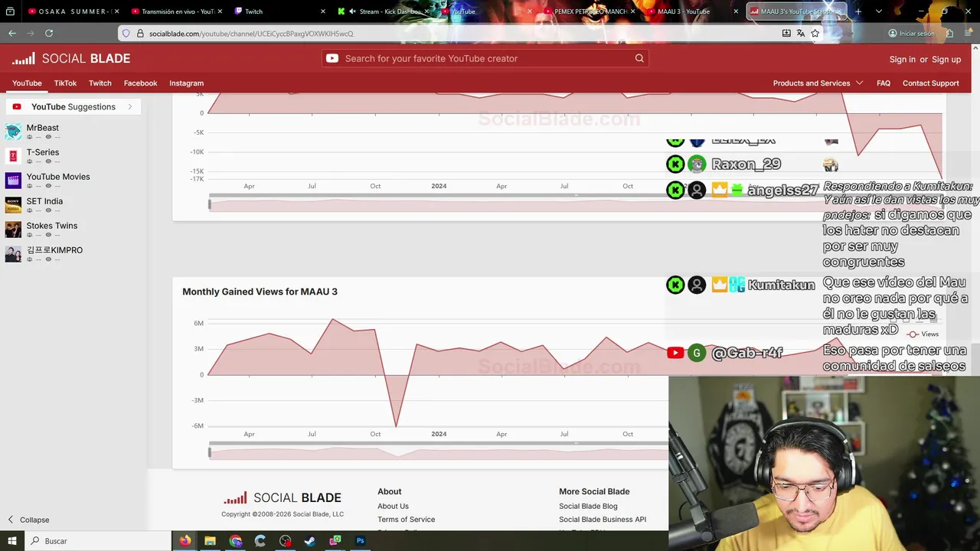Click the Windows taskbar Buscar search box
980x551 pixels.
click(x=100, y=541)
